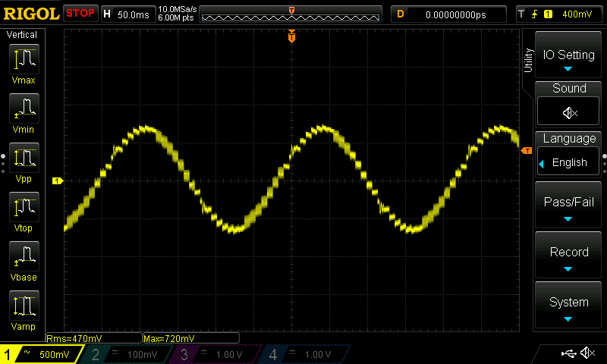Screen dimensions: 607x364
Task: Open the IO Setting submenu
Action: [x=568, y=55]
